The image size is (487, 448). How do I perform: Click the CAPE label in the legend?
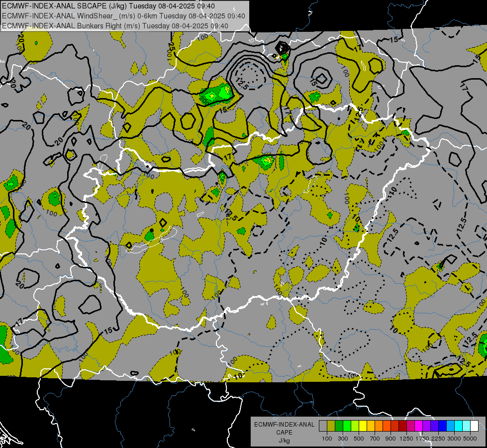[x=284, y=433]
